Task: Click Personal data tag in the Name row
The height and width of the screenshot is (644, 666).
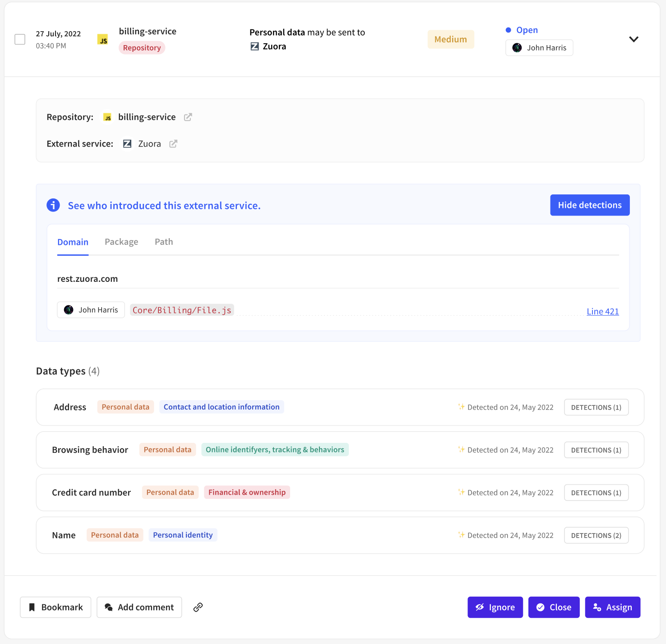Action: tap(115, 535)
